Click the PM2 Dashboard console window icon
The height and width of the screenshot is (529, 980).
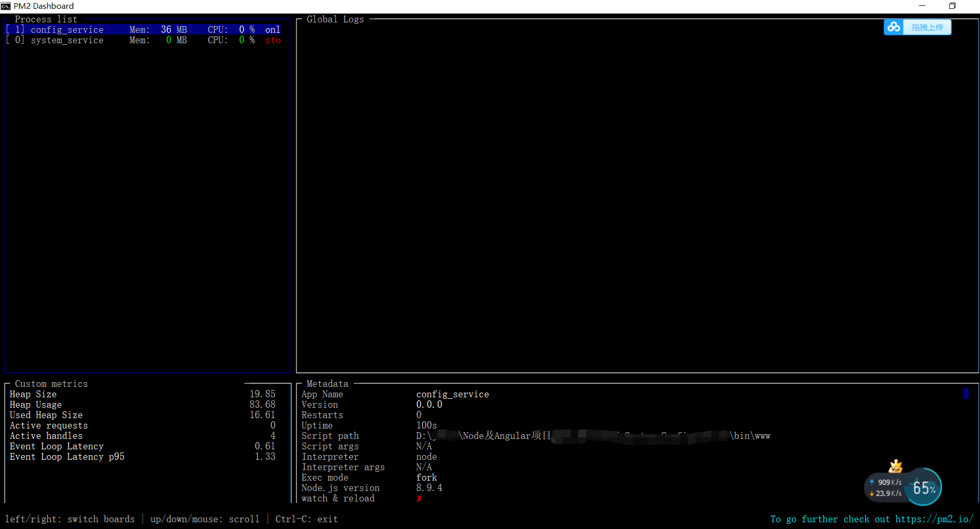coord(6,6)
